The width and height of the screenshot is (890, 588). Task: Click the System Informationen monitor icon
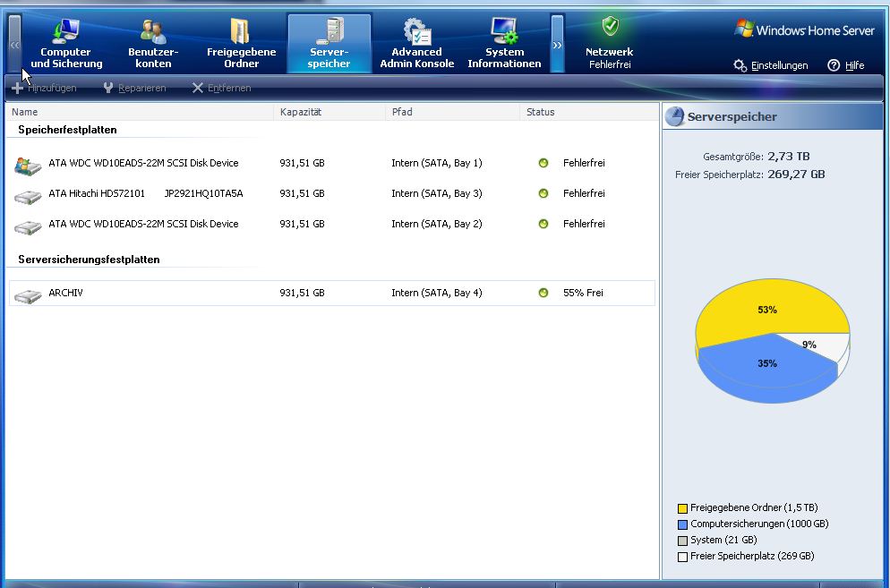point(505,30)
